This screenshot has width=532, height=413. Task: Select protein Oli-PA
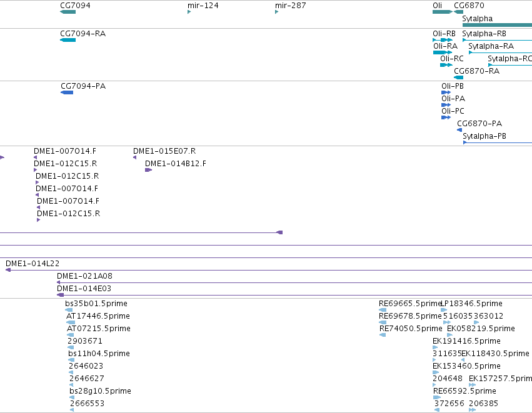tap(446, 105)
